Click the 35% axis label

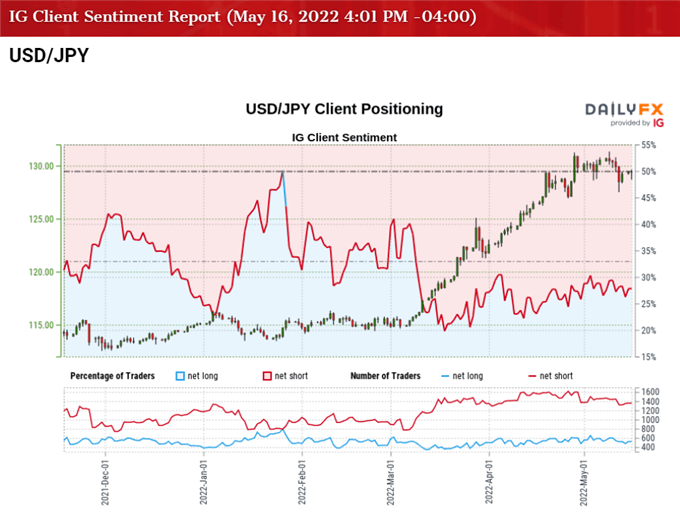(649, 251)
